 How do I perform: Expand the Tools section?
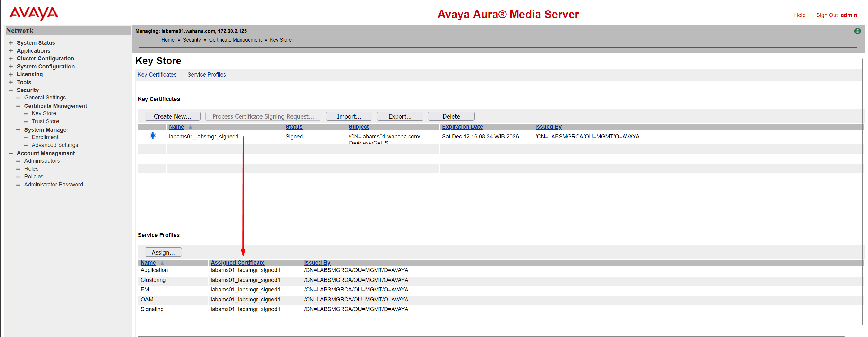11,82
